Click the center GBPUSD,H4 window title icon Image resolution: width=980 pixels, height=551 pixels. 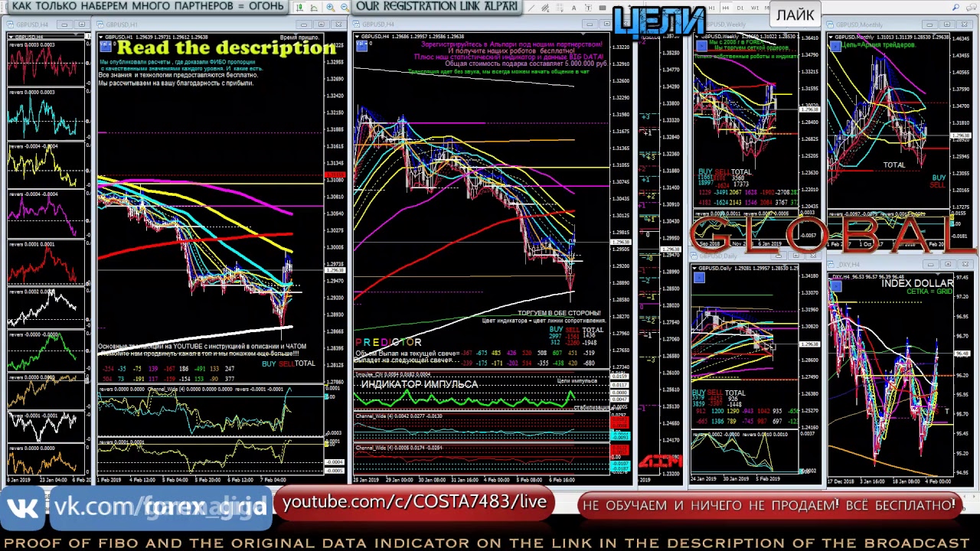356,24
